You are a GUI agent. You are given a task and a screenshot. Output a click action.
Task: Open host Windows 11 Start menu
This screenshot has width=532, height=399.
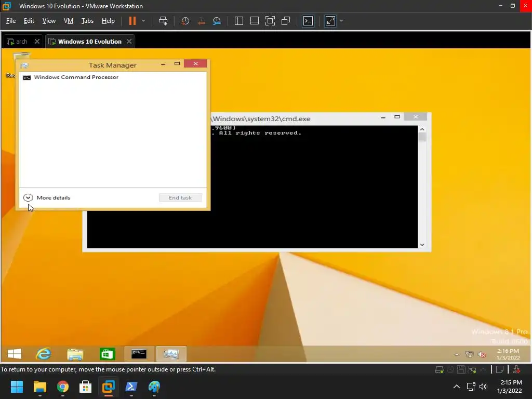[x=17, y=387]
